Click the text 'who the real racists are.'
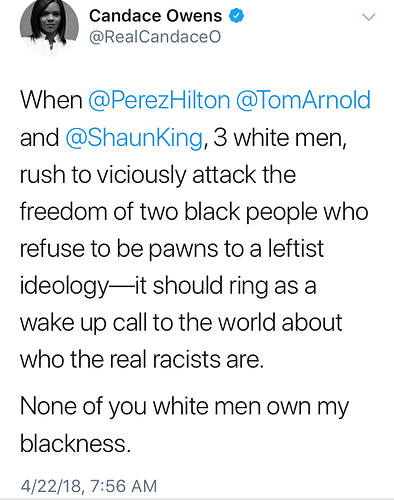 pyautogui.click(x=142, y=360)
